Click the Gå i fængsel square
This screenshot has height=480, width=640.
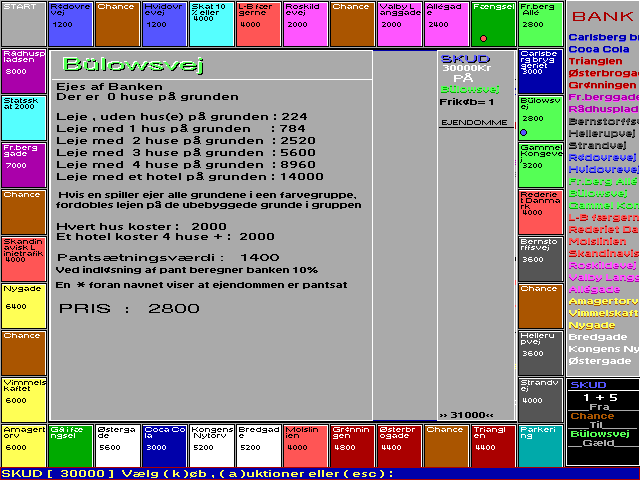pos(71,446)
